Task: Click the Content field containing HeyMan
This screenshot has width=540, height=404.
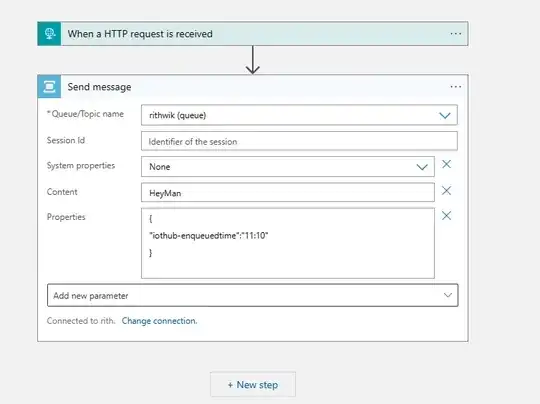Action: pos(288,193)
